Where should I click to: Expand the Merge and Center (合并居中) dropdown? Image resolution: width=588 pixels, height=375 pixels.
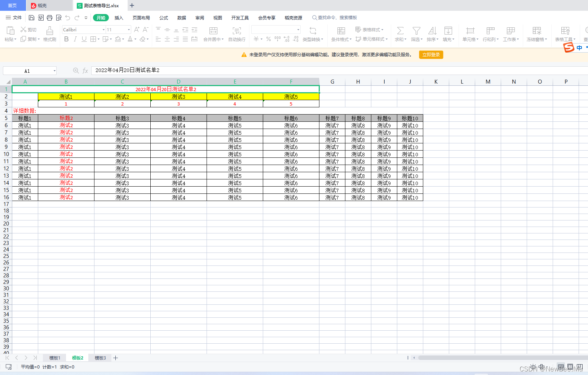tap(223, 40)
